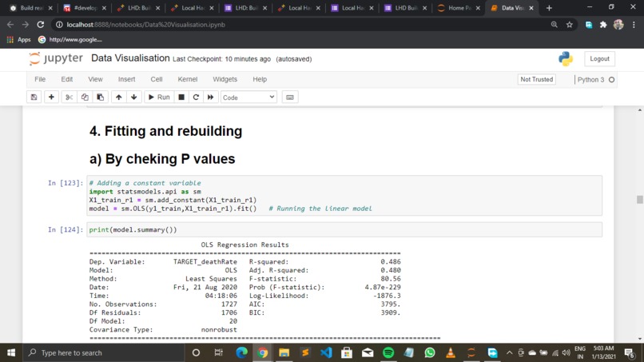Select the R-squared value 0.486
Viewport: 644px width, 362px height.
390,262
